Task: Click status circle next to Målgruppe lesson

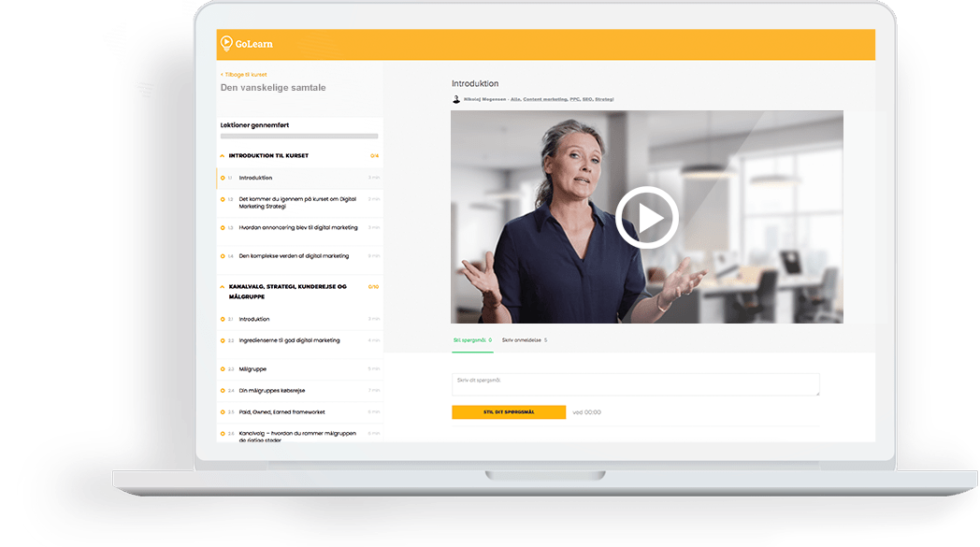Action: click(x=223, y=369)
